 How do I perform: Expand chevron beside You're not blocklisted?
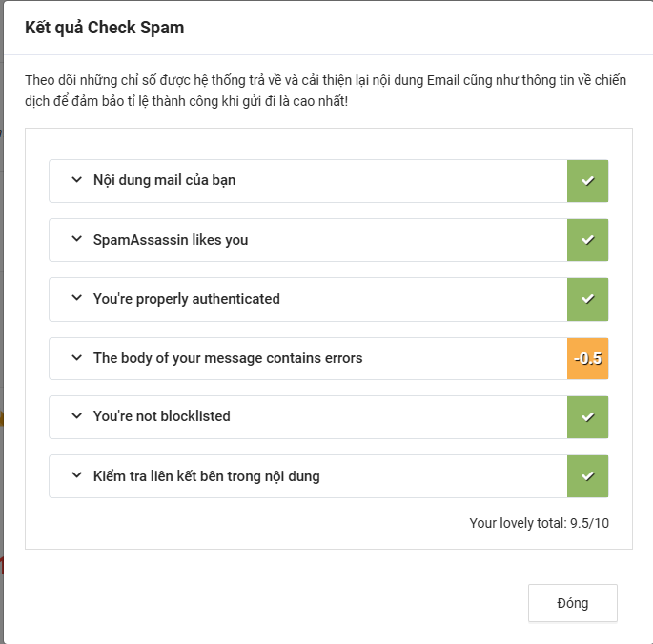(76, 417)
